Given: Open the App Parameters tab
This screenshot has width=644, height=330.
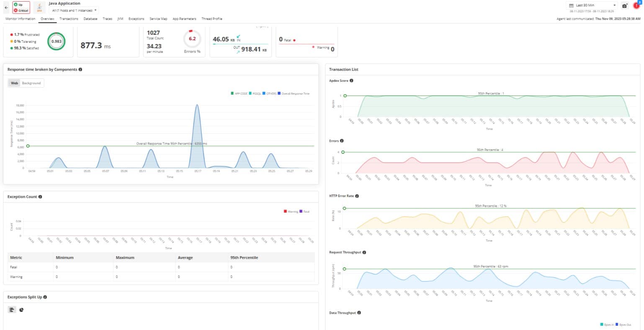Looking at the screenshot, I should 184,19.
